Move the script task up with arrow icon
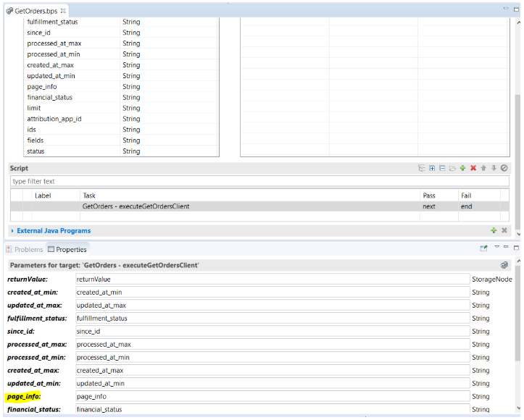524x420 pixels. 483,168
